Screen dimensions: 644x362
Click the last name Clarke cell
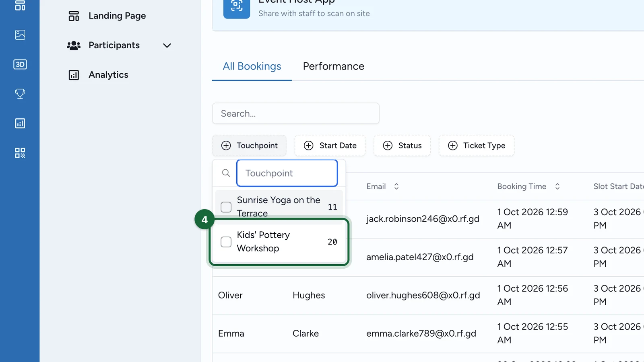(305, 333)
